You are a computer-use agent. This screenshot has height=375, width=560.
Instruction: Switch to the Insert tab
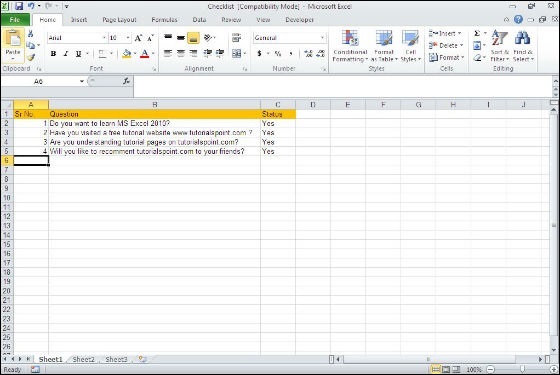[79, 20]
